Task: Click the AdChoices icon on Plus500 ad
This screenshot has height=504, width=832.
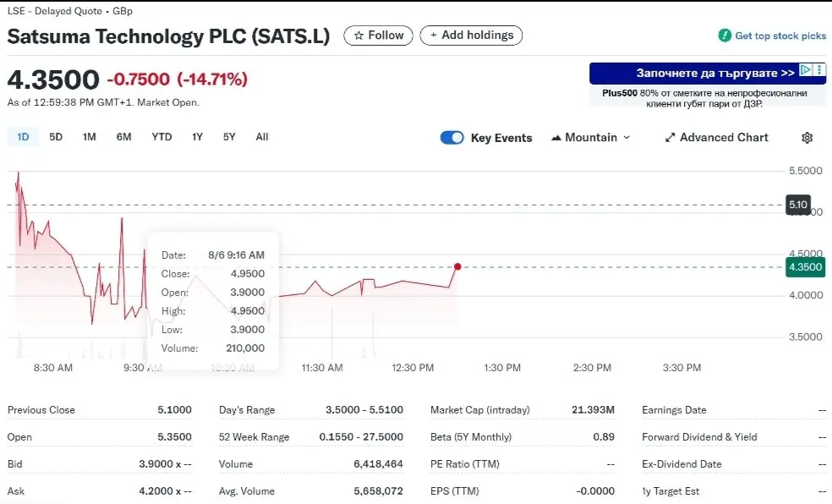Action: pyautogui.click(x=806, y=69)
